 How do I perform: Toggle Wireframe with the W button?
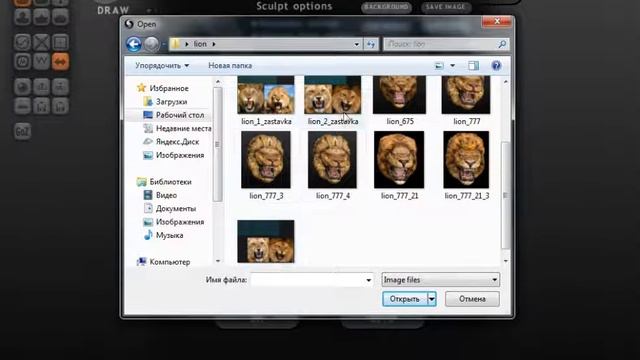click(41, 62)
